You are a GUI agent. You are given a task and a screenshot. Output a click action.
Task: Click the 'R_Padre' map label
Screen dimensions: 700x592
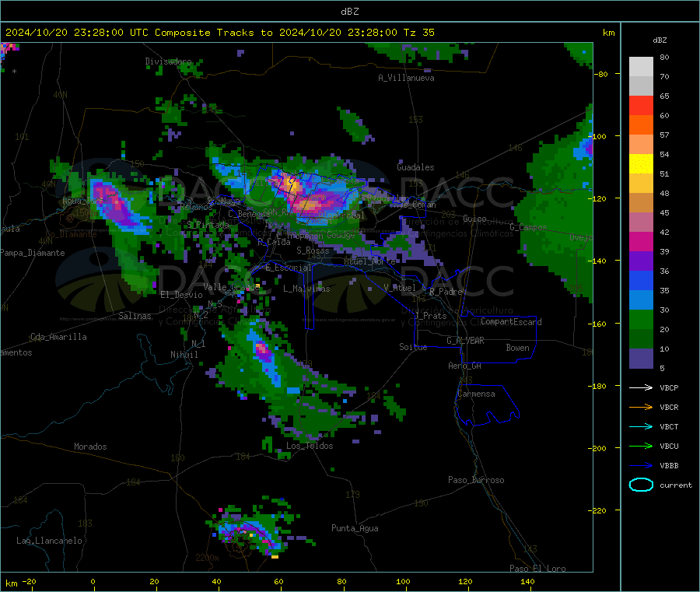tap(446, 292)
